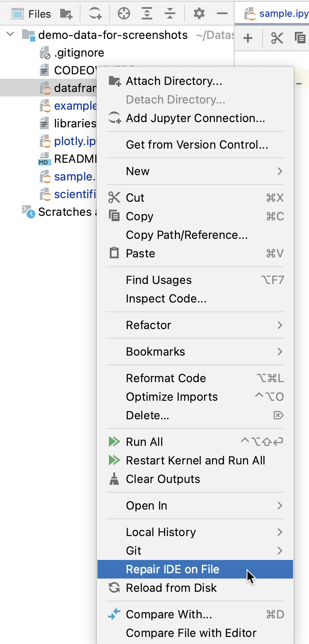This screenshot has height=644, width=309.
Task: Open project view options via gear icon
Action: point(199,13)
